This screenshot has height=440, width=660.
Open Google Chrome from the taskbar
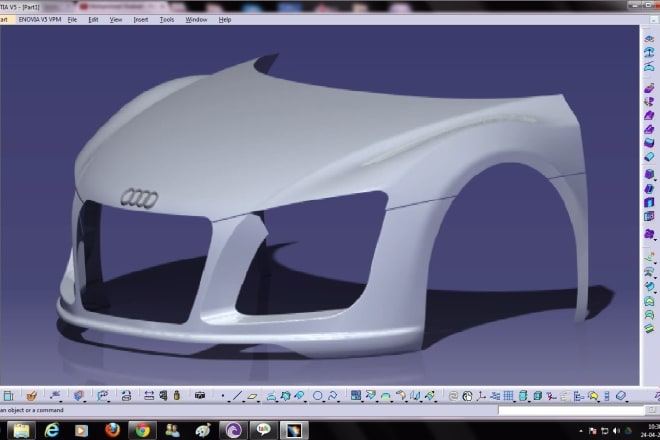coord(142,430)
